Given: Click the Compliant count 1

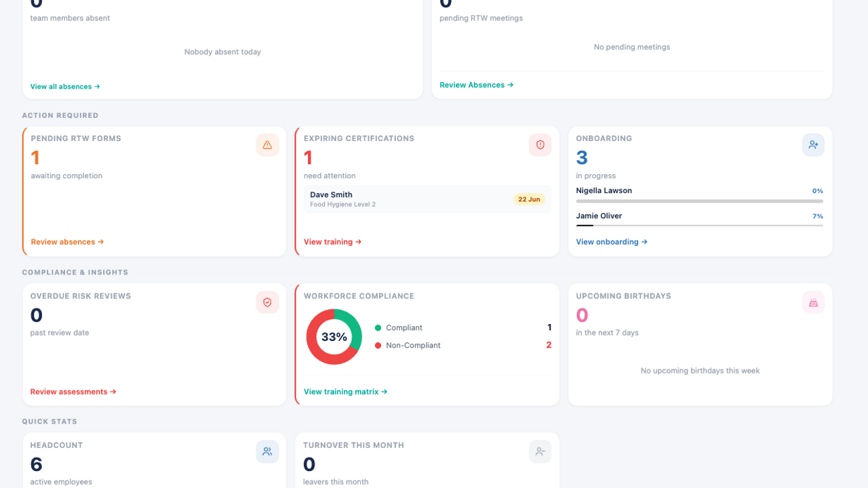Looking at the screenshot, I should click(549, 327).
